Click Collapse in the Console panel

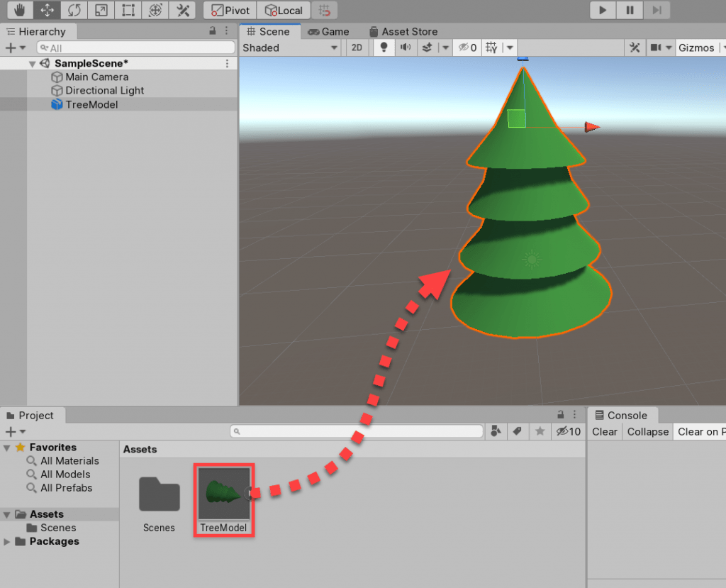(647, 431)
